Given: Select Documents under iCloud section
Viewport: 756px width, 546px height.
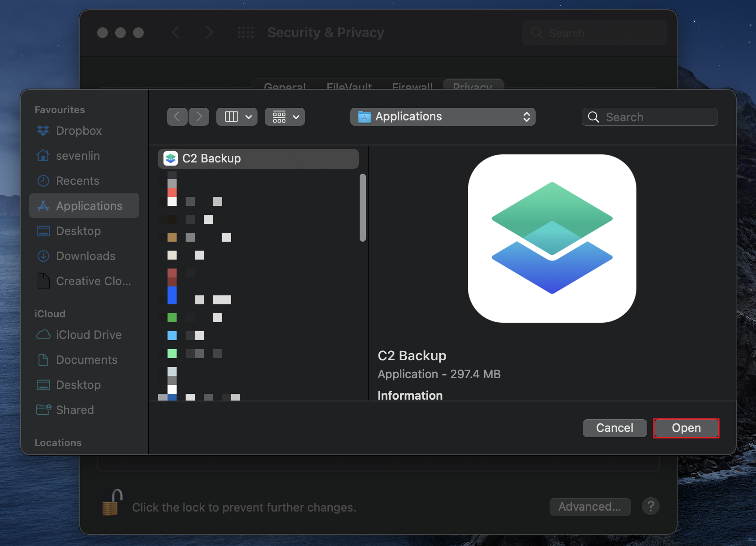Looking at the screenshot, I should pos(86,359).
